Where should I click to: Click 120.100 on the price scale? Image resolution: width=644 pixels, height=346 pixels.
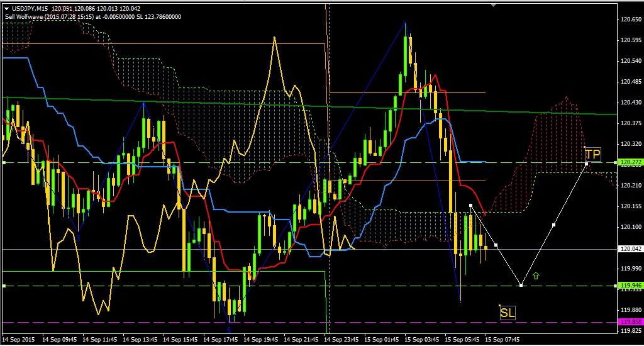(631, 227)
